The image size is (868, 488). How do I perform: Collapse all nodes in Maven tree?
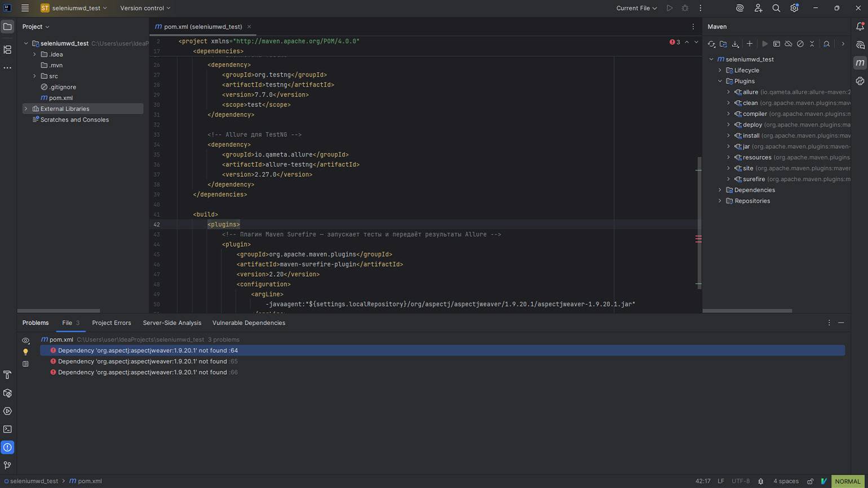click(812, 43)
